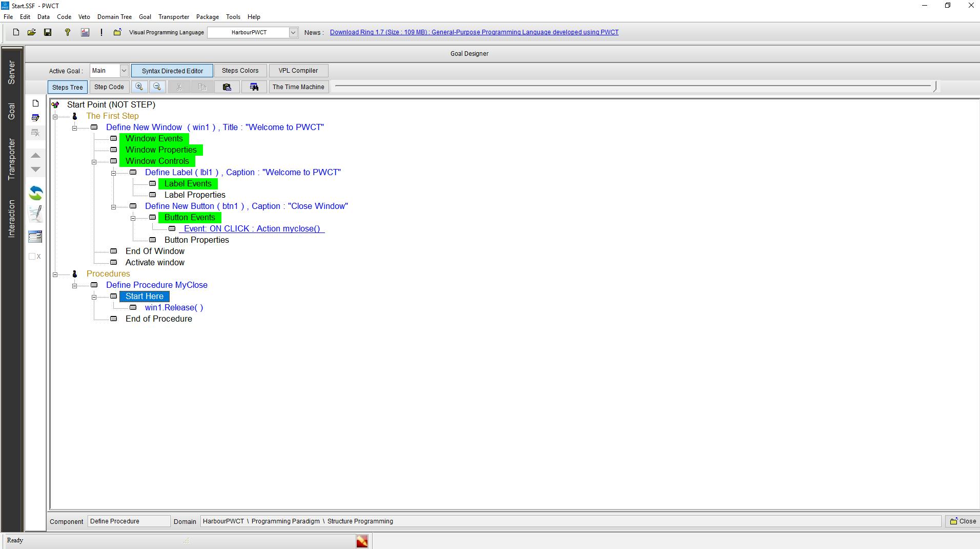Select the Event: ON CLICK step

tap(252, 229)
